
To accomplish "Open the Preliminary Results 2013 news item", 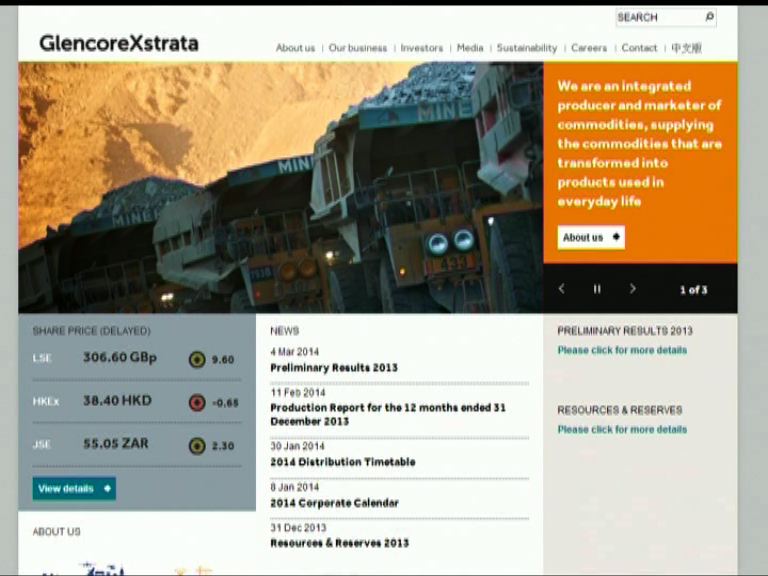I will (x=333, y=368).
